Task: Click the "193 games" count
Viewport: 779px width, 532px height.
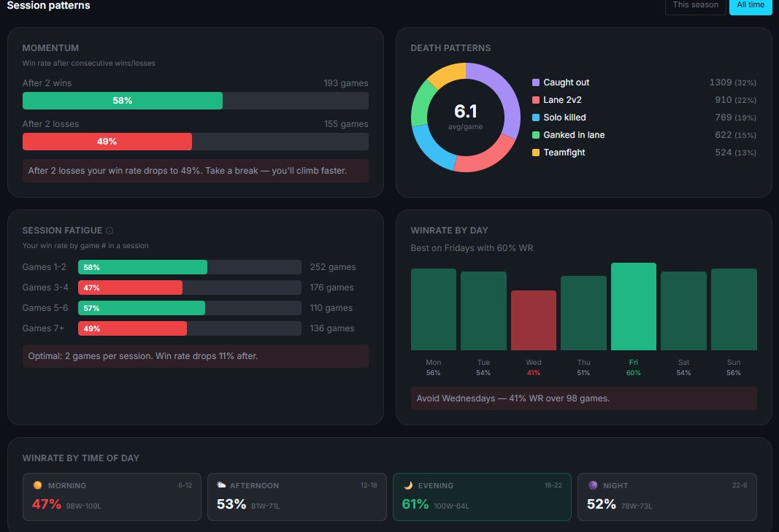Action: tap(346, 83)
